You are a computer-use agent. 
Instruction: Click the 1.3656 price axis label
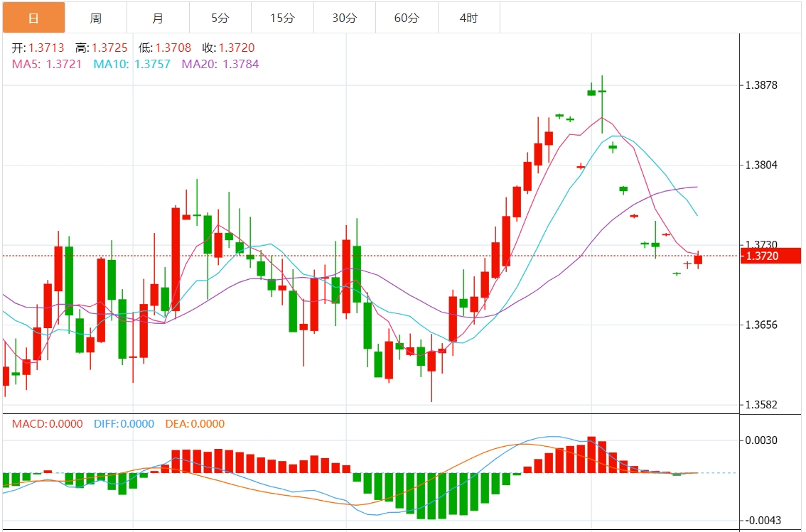click(x=761, y=325)
